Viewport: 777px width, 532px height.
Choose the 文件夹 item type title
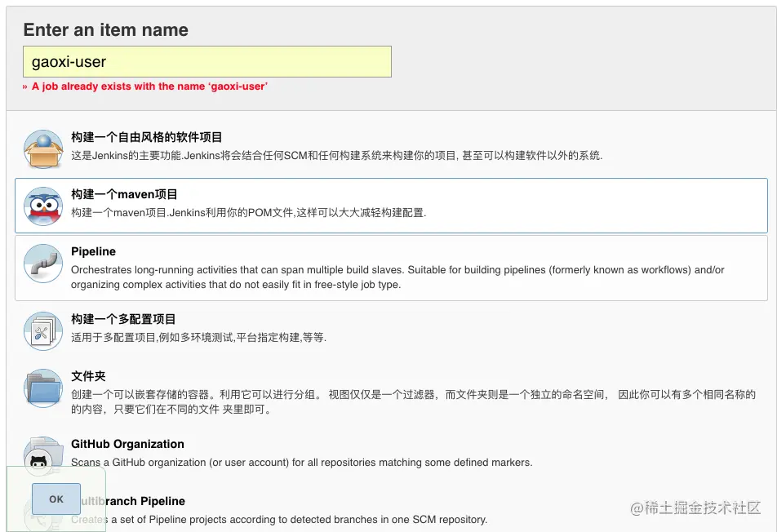[x=88, y=376]
